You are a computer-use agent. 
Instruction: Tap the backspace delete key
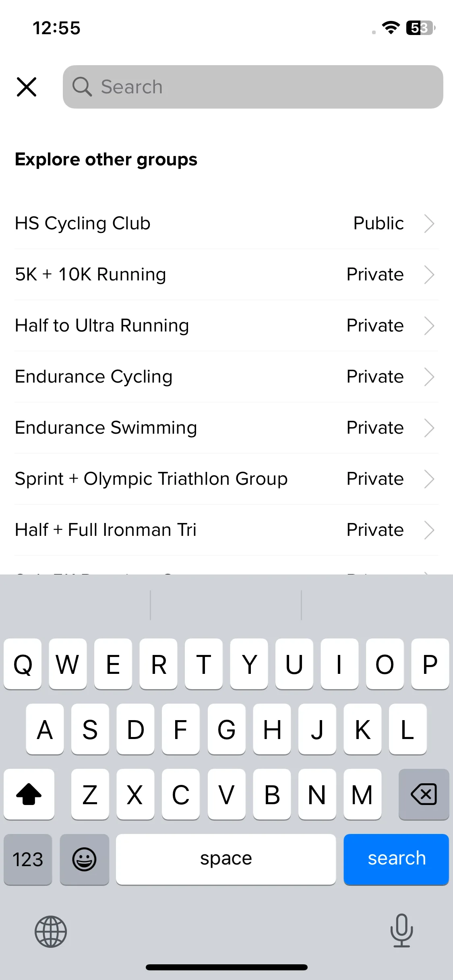pyautogui.click(x=424, y=794)
